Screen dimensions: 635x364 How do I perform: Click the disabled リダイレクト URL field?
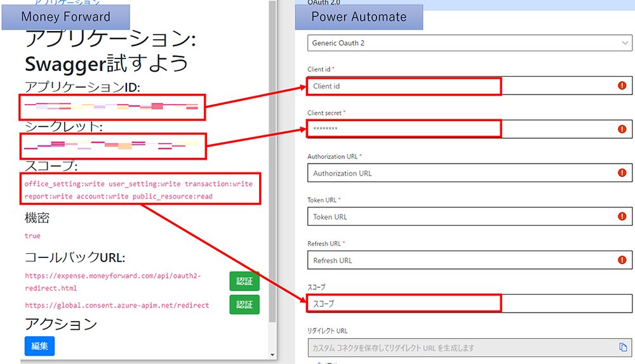coord(470,348)
